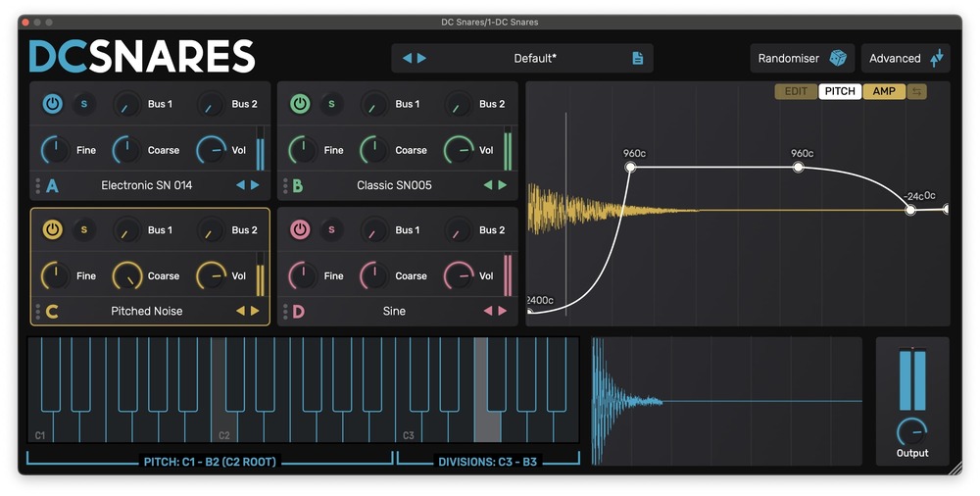Click layer C Fine knob
This screenshot has height=496, width=980.
tap(56, 275)
